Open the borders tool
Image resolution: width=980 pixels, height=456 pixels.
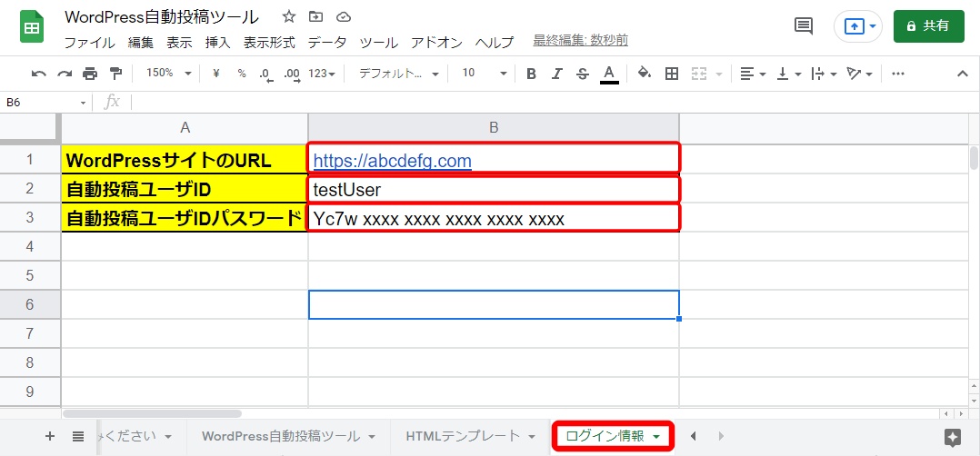[672, 74]
